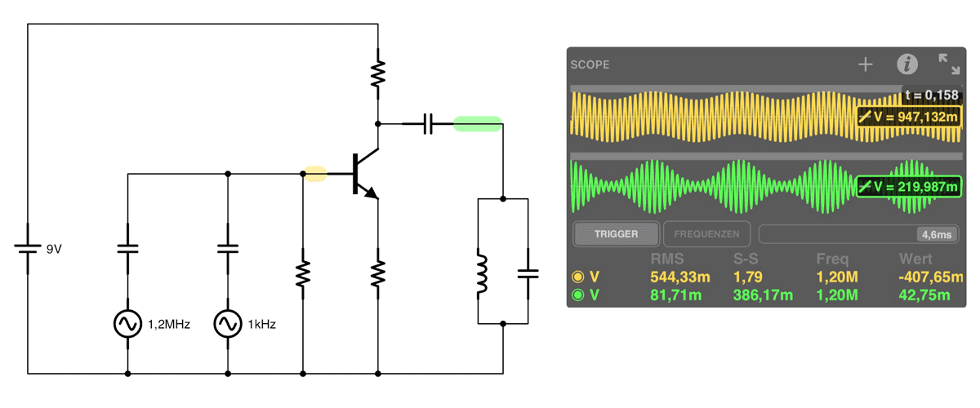Select the capacitor above the 1kHz source

(228, 248)
